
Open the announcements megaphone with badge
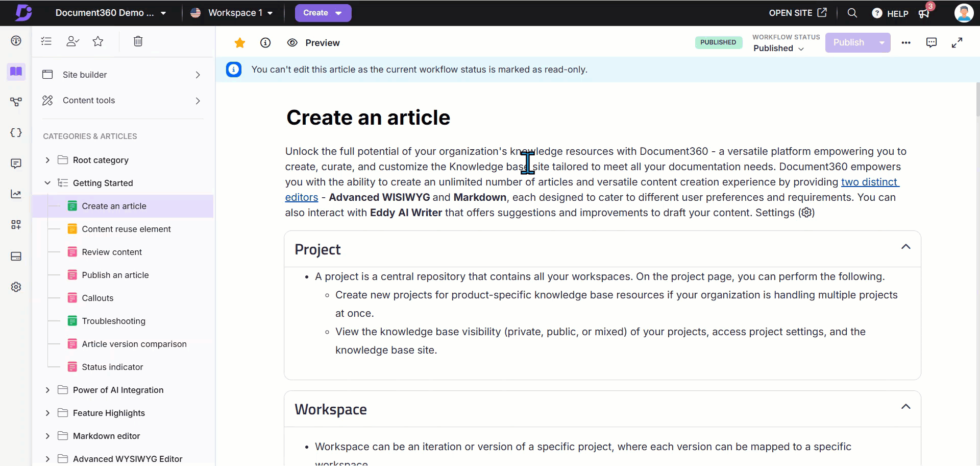925,13
